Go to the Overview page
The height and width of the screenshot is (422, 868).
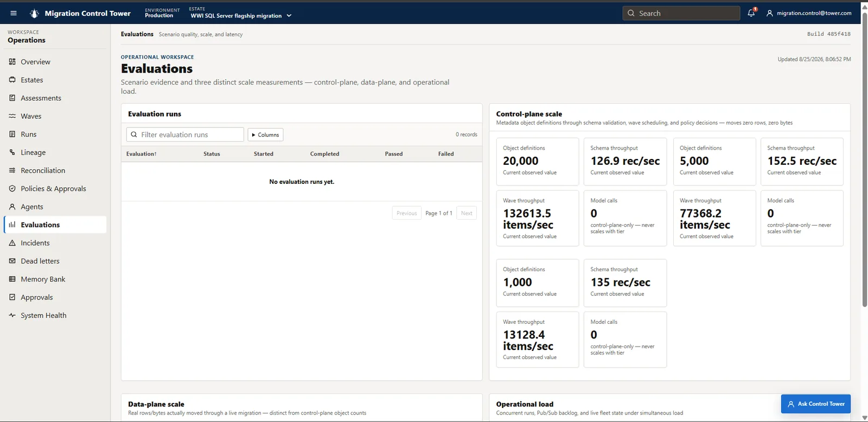click(55, 62)
